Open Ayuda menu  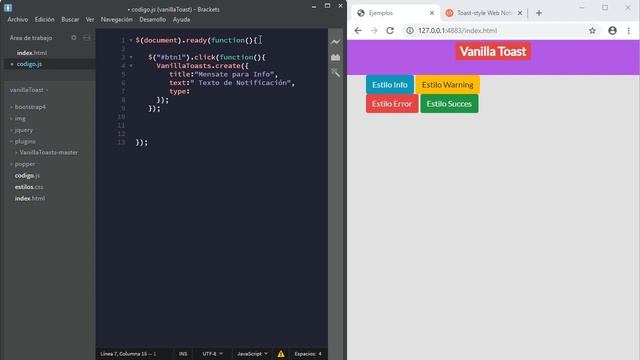pyautogui.click(x=181, y=20)
